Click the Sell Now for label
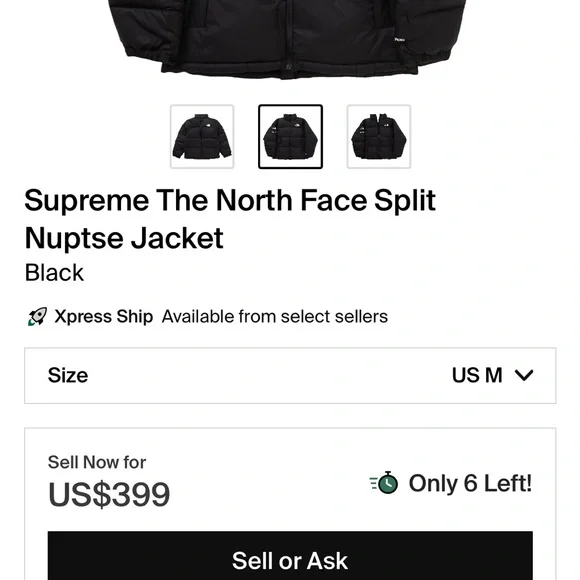Screen dimensions: 580x580 (x=97, y=462)
